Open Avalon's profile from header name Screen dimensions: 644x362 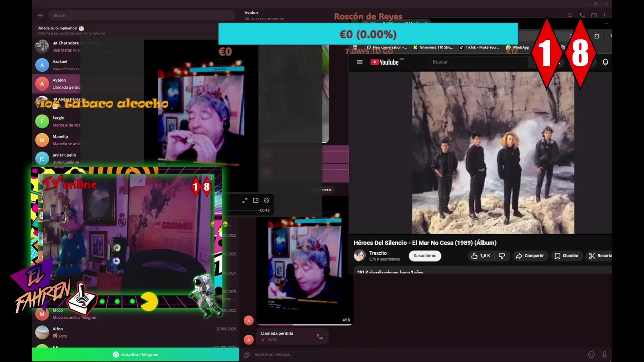click(x=251, y=13)
